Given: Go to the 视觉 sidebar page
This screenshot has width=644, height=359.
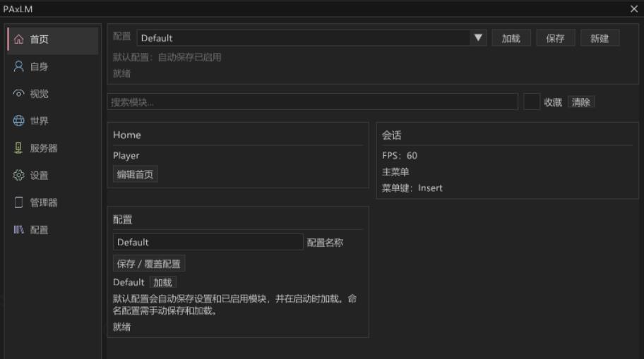Looking at the screenshot, I should 53,94.
